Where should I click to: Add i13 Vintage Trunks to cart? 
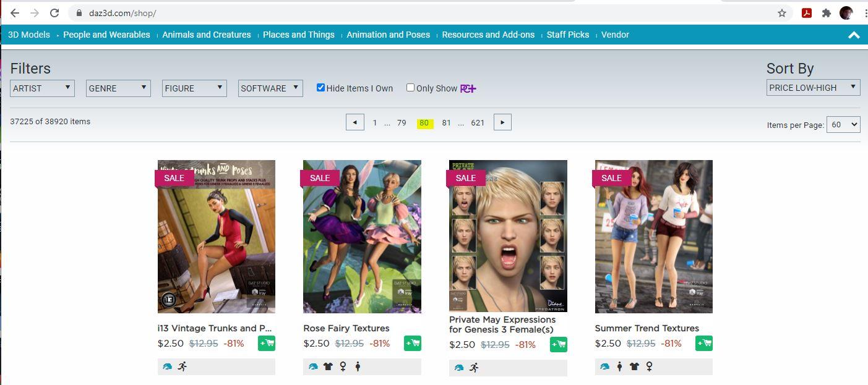click(267, 343)
